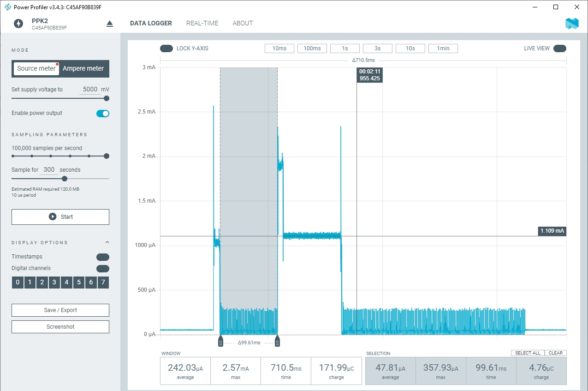Toggle the Lock Y-Axis switch
The width and height of the screenshot is (588, 391).
(x=166, y=48)
